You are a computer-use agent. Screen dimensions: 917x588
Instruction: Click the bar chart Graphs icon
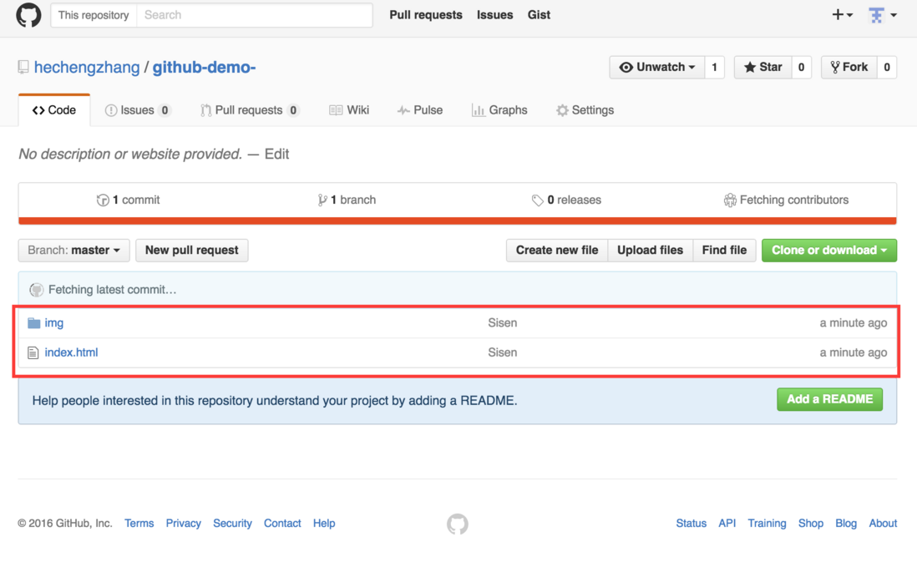point(479,110)
